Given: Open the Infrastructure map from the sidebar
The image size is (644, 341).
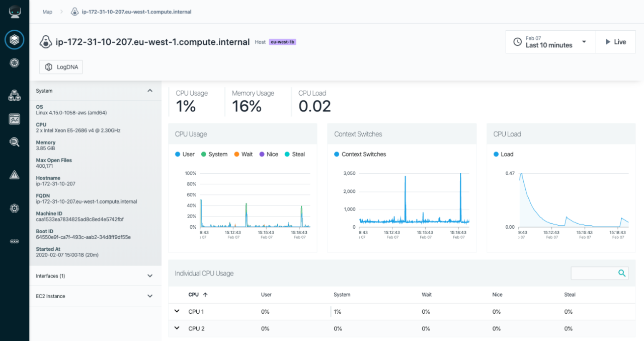Looking at the screenshot, I should point(14,39).
